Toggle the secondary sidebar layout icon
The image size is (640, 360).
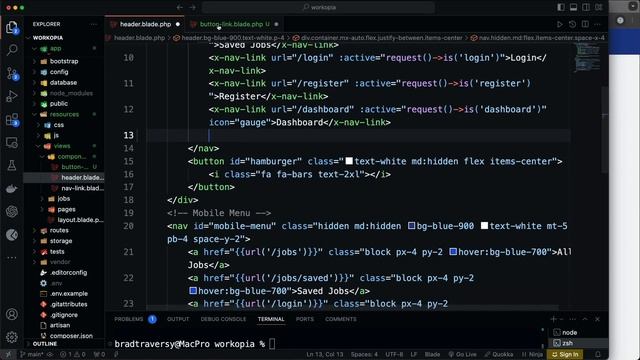click(586, 7)
